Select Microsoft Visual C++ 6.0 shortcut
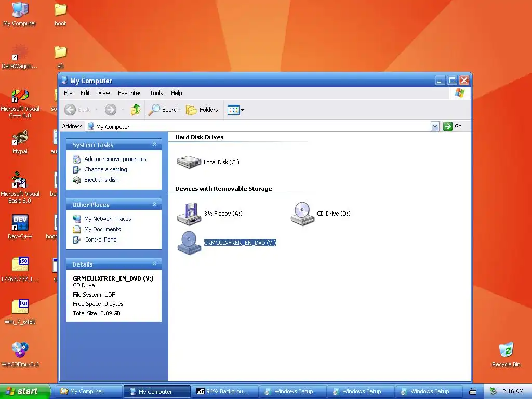 tap(20, 103)
